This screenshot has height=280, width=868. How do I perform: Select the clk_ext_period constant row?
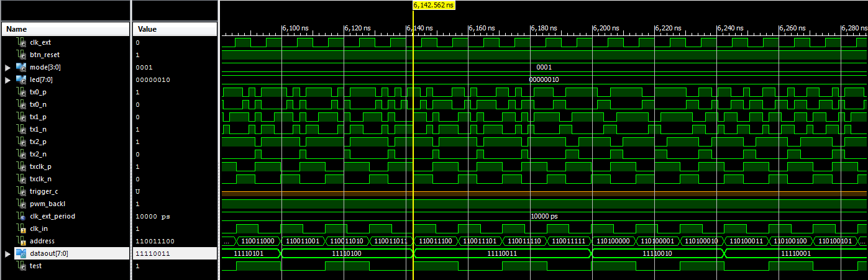click(x=65, y=216)
